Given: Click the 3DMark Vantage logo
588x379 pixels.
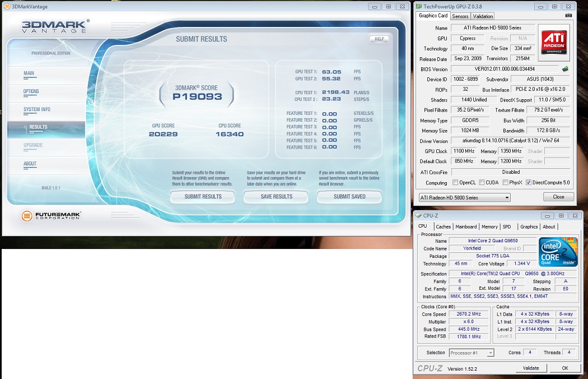Looking at the screenshot, I should [55, 26].
